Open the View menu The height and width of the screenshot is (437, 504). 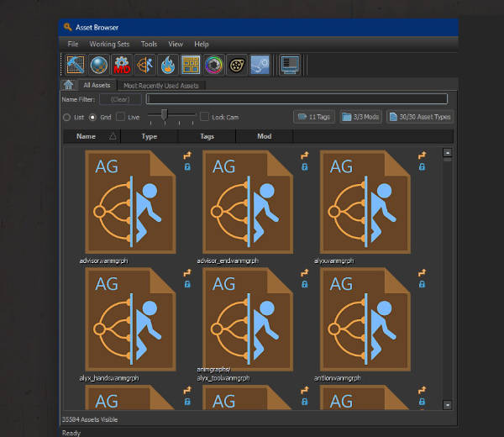point(176,44)
